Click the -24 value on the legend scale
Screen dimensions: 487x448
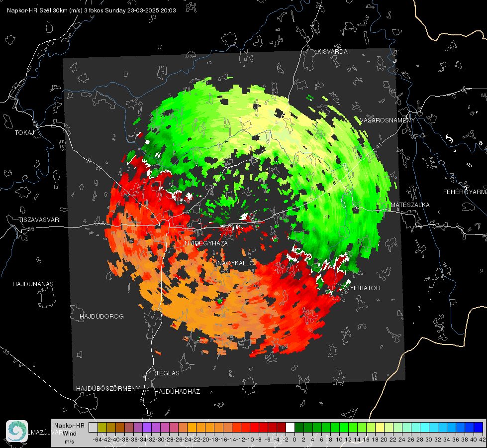pos(187,440)
